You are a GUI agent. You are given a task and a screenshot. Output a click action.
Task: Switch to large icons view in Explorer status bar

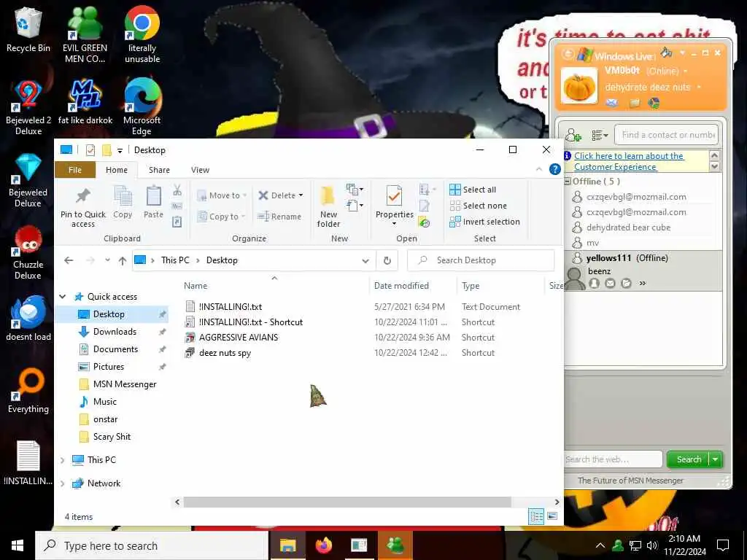coord(552,516)
